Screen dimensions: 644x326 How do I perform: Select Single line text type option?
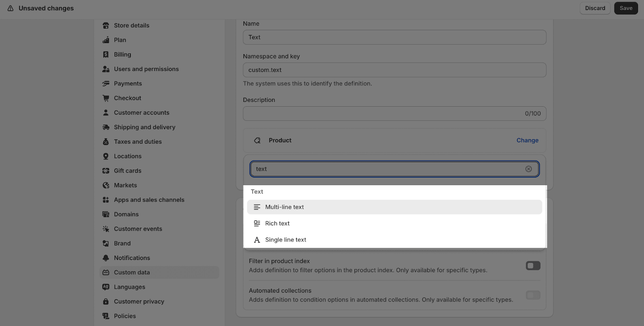(394, 240)
